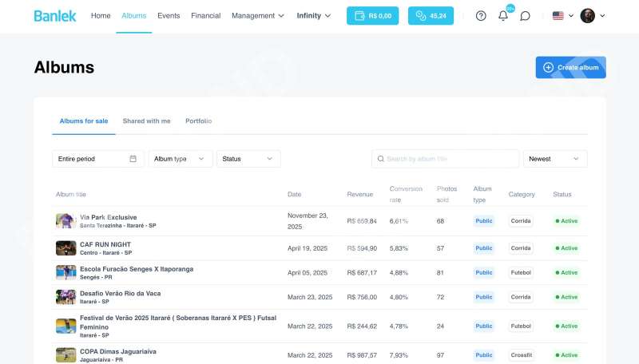Open the chat messages icon

(x=525, y=16)
